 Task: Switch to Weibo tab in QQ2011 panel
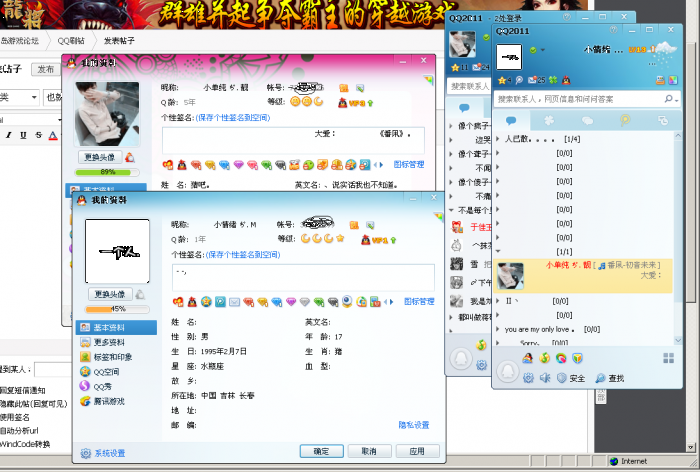click(x=625, y=120)
